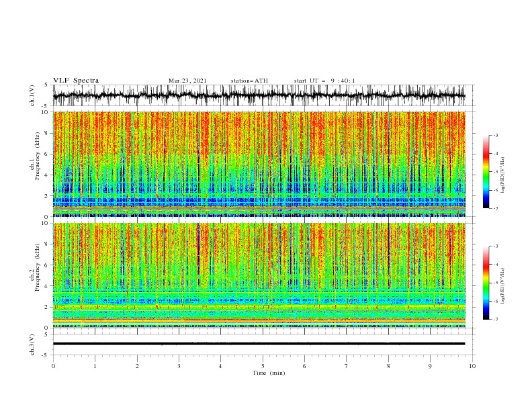The width and height of the screenshot is (532, 411).
Task: Select the "Mar.23, 2021" date text
Action: pos(187,81)
